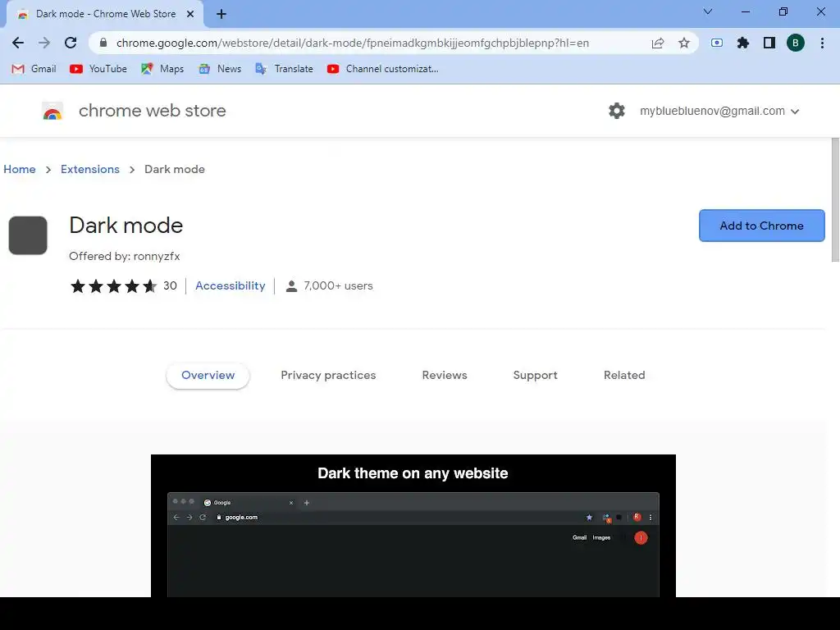Switch to Related tab
The width and height of the screenshot is (840, 630).
(x=624, y=376)
